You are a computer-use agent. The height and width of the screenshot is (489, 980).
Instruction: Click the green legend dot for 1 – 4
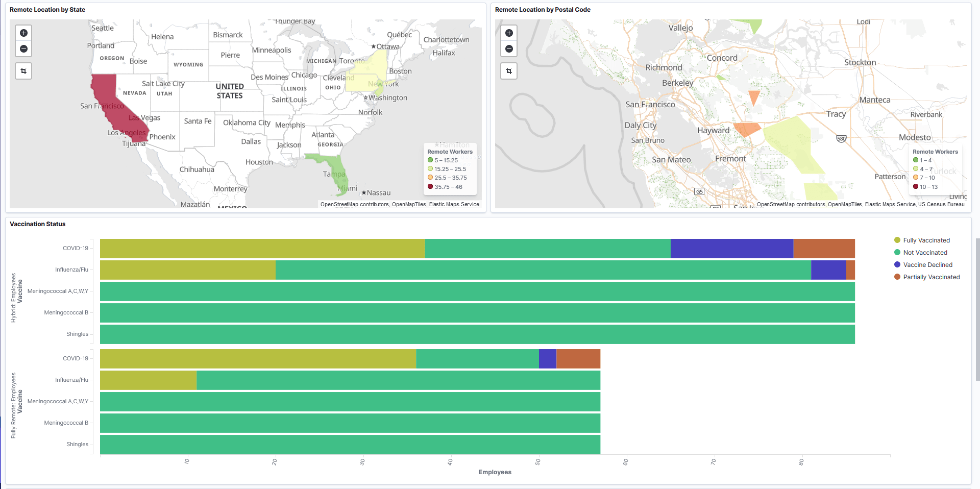915,160
